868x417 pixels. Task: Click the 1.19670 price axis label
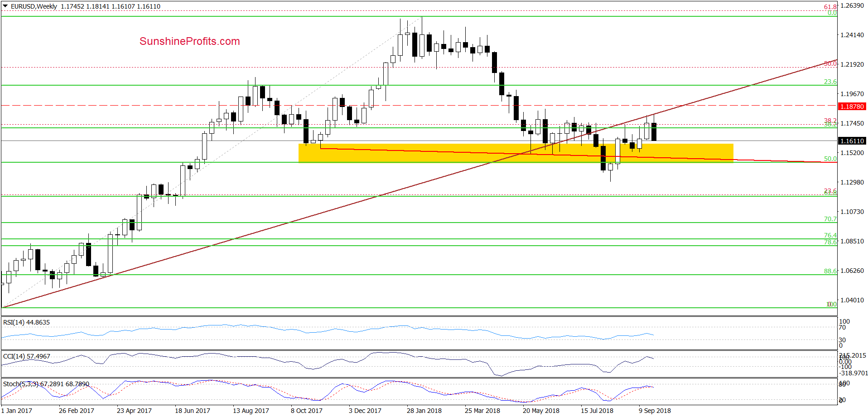tap(852, 94)
